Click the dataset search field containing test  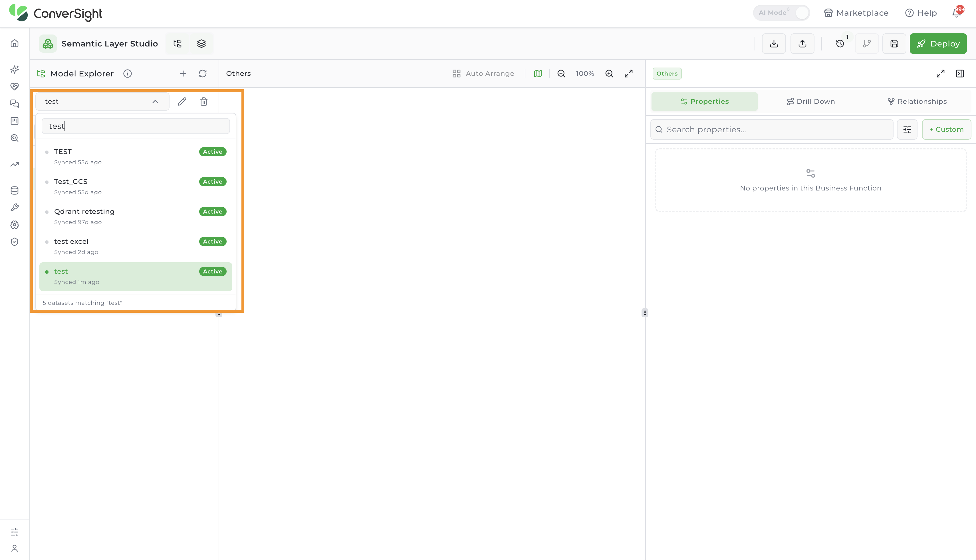pos(136,126)
